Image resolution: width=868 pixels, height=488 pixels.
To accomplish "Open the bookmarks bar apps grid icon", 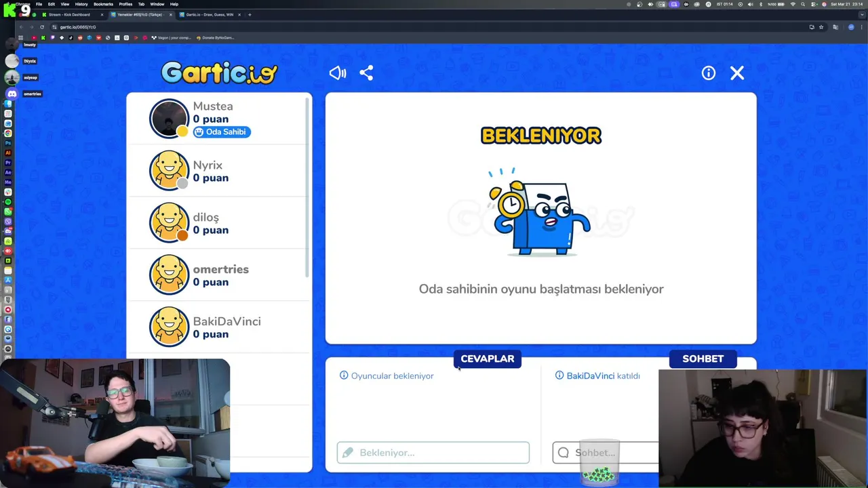I will click(x=21, y=38).
